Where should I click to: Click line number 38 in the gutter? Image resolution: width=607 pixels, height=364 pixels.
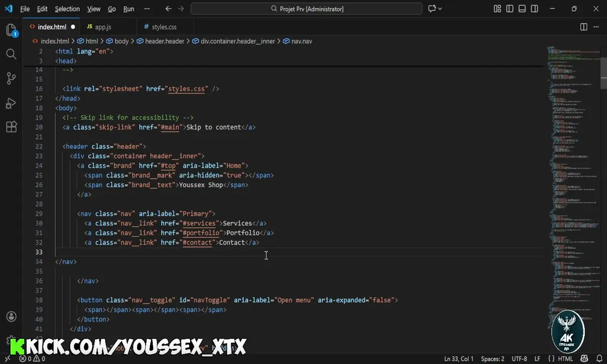click(x=39, y=300)
